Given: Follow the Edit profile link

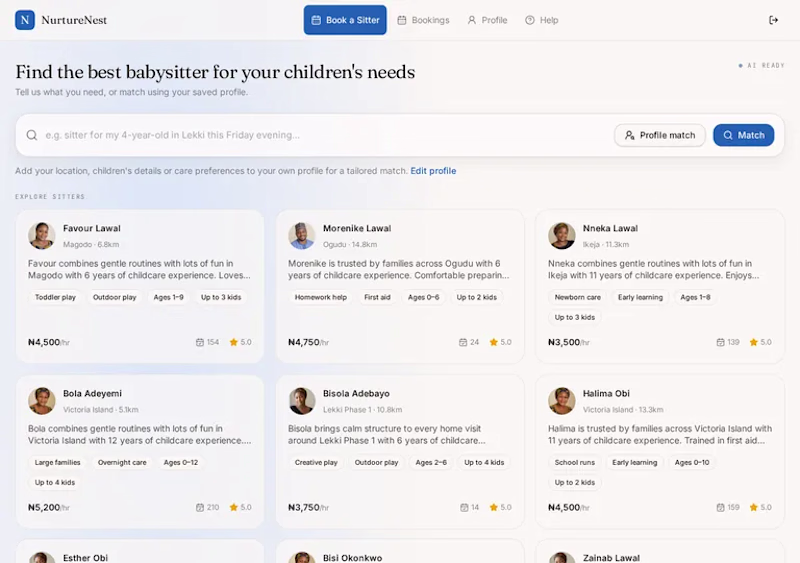Looking at the screenshot, I should click(433, 171).
